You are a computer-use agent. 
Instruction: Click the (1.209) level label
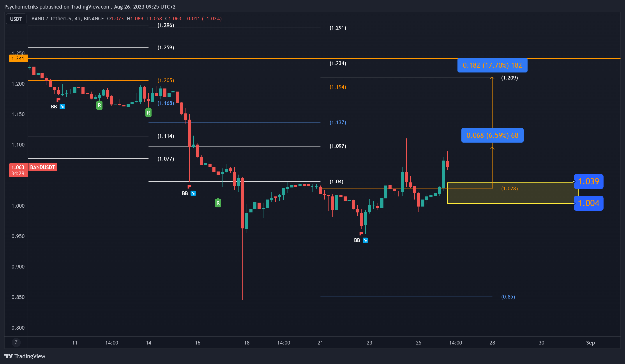click(x=509, y=78)
